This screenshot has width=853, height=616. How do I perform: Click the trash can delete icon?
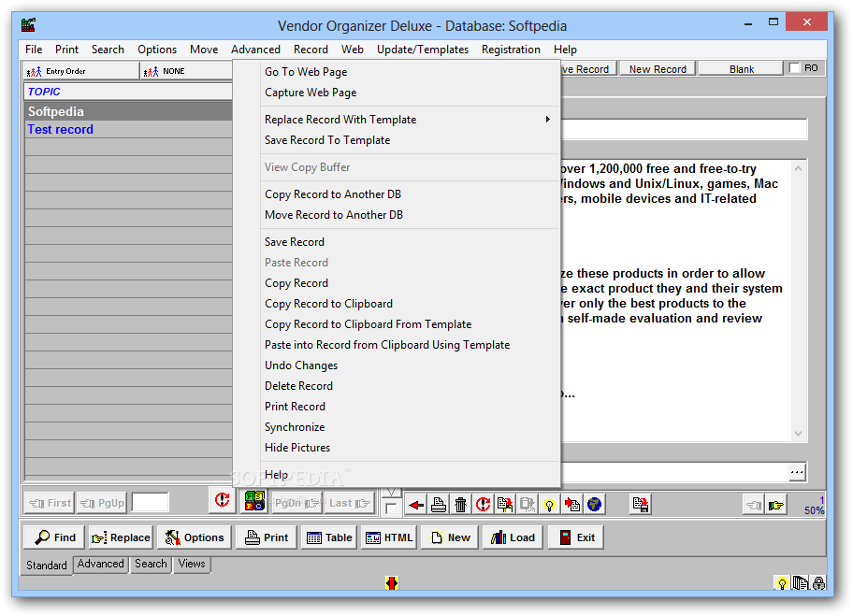[461, 505]
